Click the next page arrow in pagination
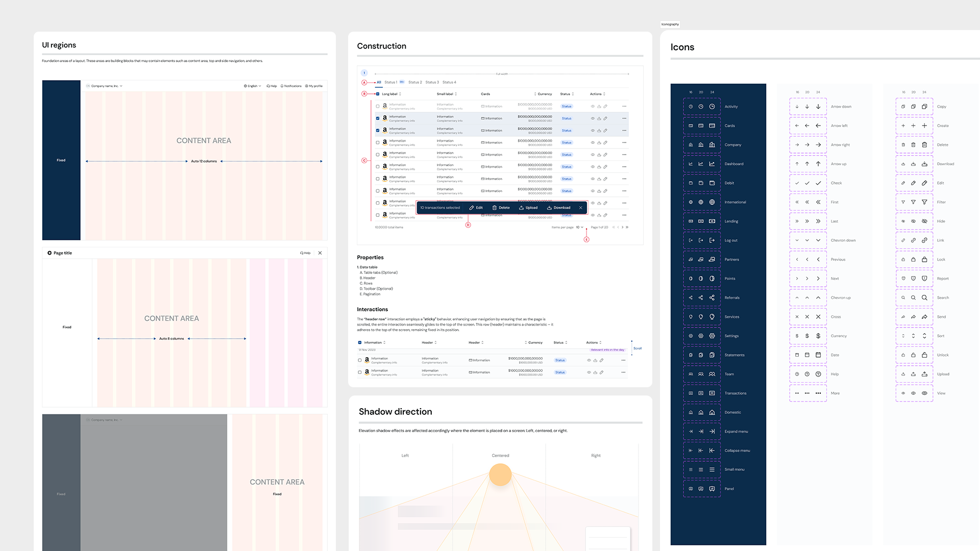This screenshot has height=551, width=980. click(622, 227)
